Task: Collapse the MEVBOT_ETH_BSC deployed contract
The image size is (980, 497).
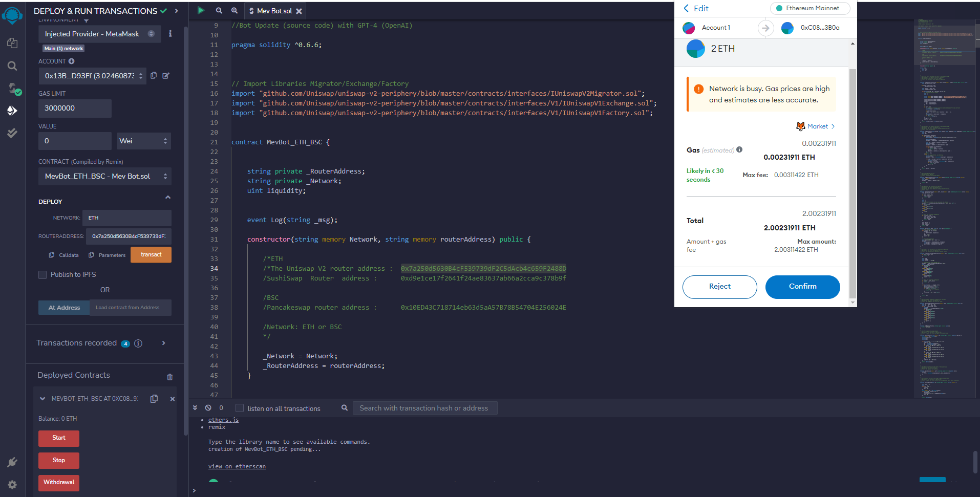Action: pos(42,399)
